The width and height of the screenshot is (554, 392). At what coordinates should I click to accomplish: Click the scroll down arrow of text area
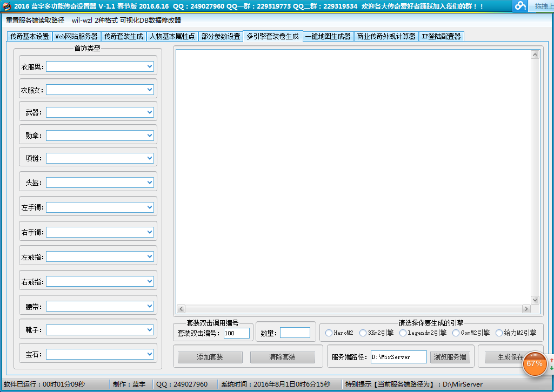(535, 300)
